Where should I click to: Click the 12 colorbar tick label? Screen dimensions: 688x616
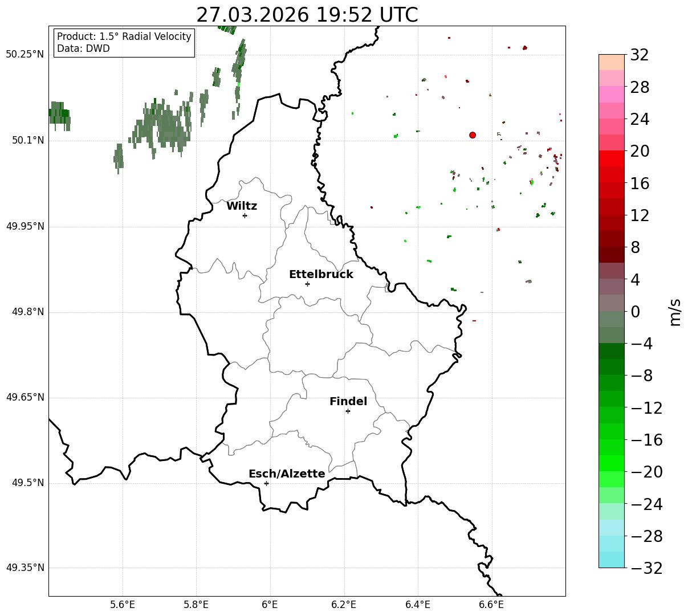click(639, 216)
